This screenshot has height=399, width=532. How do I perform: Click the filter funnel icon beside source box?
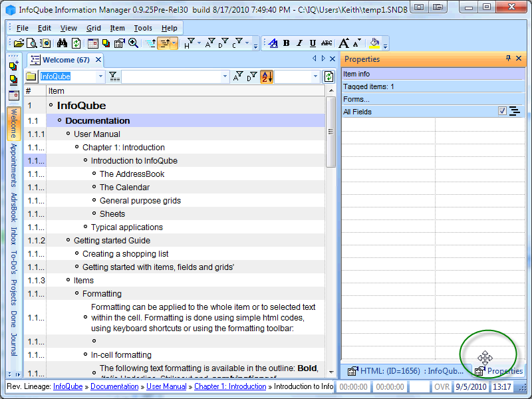coord(114,76)
